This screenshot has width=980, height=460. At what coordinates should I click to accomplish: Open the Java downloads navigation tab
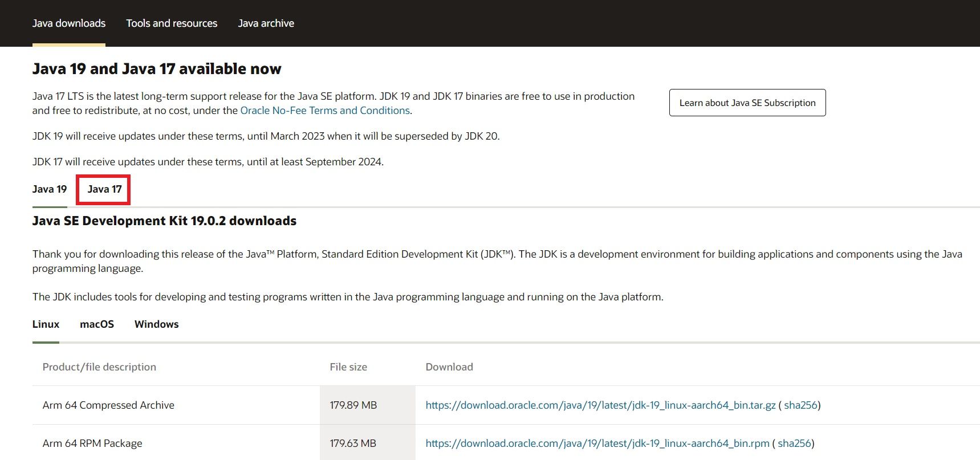pos(68,23)
